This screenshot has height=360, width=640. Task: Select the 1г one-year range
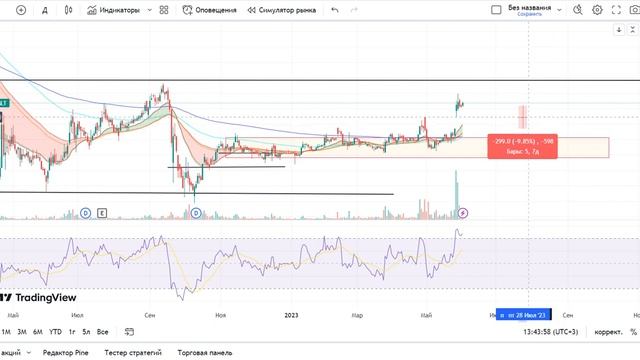point(72,332)
